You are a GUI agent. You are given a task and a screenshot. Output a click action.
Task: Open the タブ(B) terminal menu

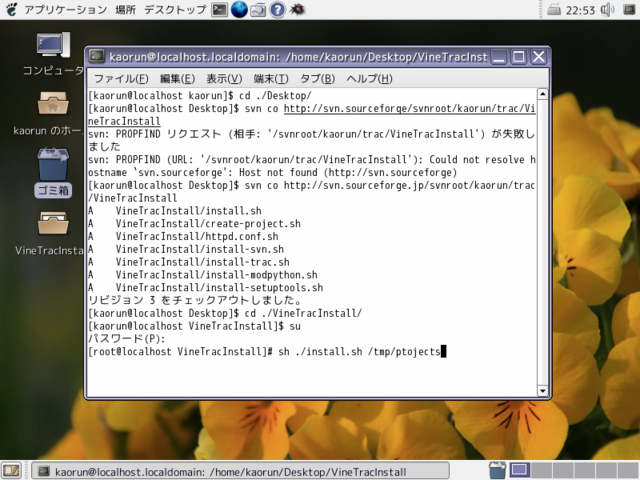(x=317, y=79)
